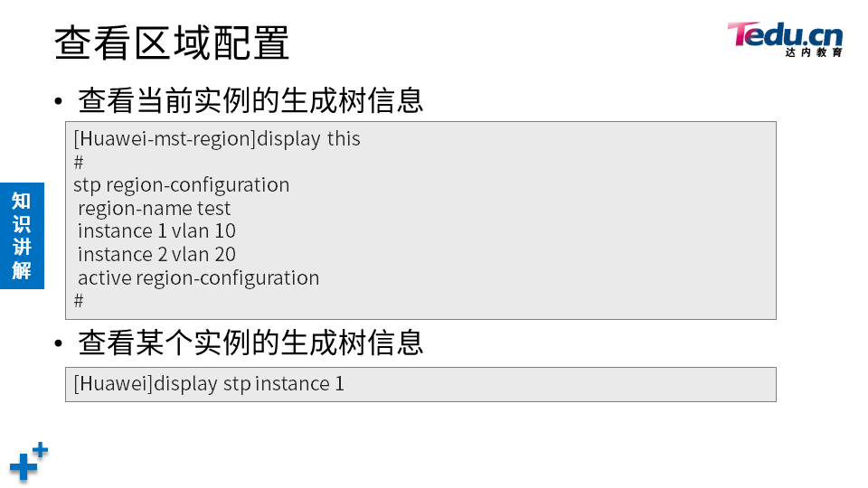Click the slide title 查看区域配置
The image size is (868, 488).
(x=172, y=42)
